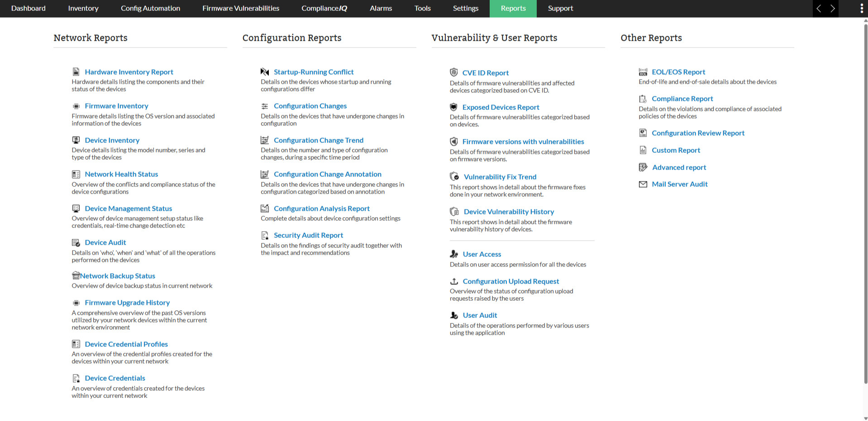Open the Configuration Analysis Report link
Screen dimensions: 868x421
coord(322,208)
